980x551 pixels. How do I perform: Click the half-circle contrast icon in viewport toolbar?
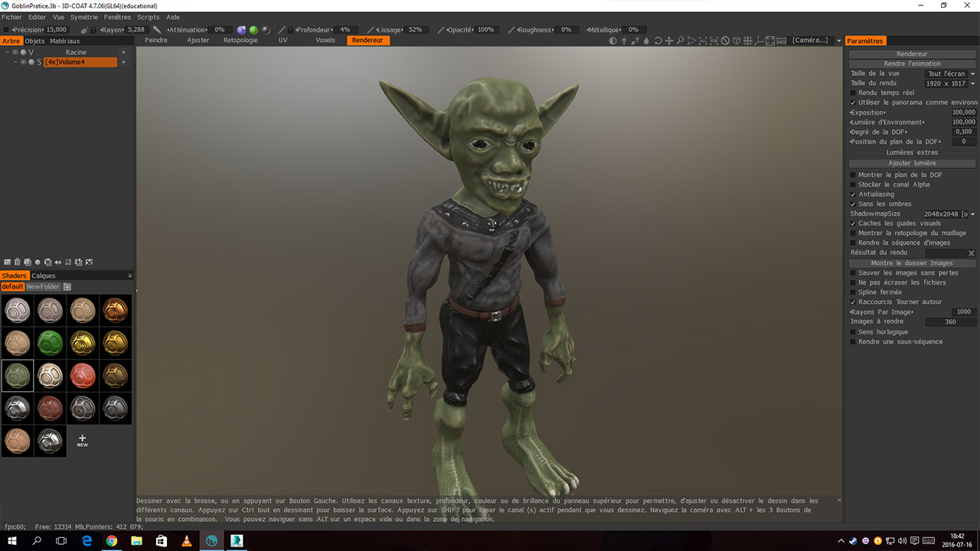point(612,41)
